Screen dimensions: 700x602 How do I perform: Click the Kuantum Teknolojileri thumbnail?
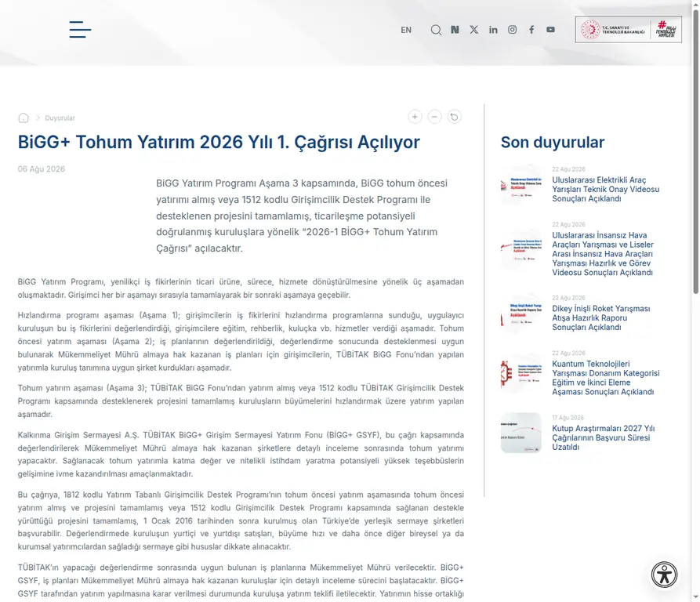521,374
